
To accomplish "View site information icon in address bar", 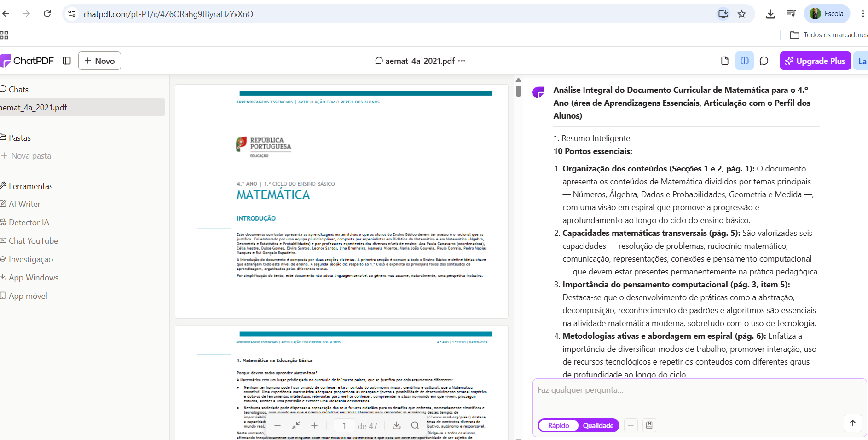I will click(x=72, y=14).
